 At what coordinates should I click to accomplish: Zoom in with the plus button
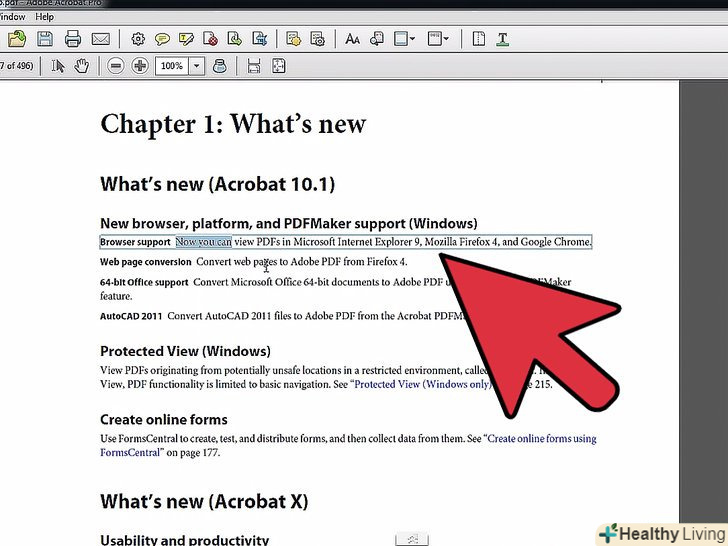pyautogui.click(x=140, y=66)
